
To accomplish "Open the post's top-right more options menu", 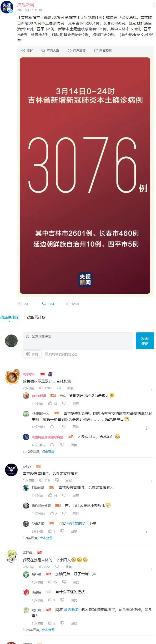I will pyautogui.click(x=154, y=5).
